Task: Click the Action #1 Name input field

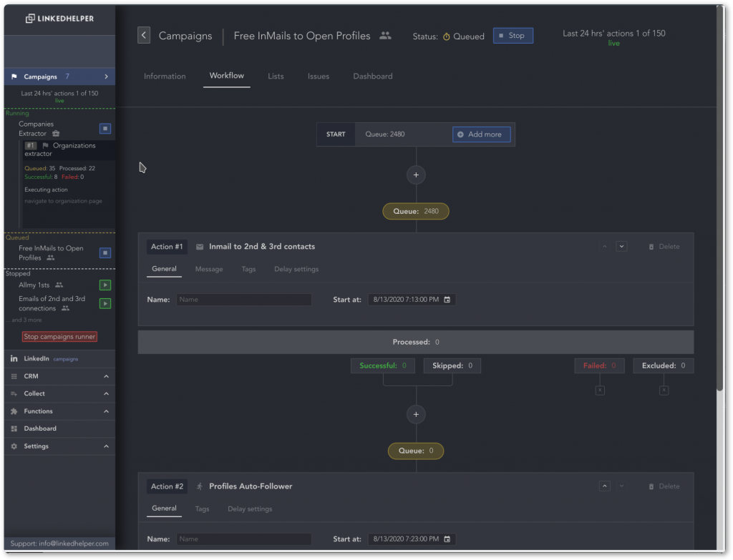Action: point(243,300)
